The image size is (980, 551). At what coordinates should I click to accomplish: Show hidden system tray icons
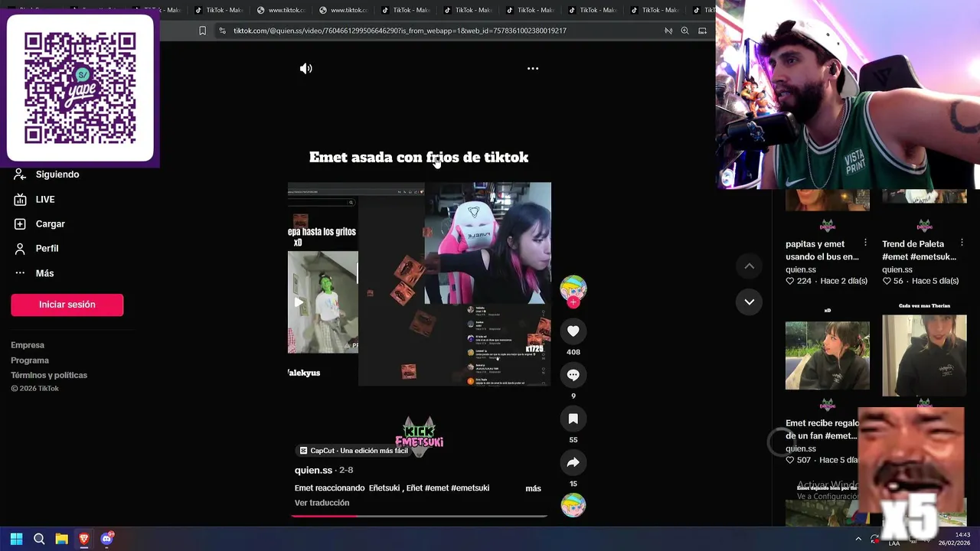point(858,539)
